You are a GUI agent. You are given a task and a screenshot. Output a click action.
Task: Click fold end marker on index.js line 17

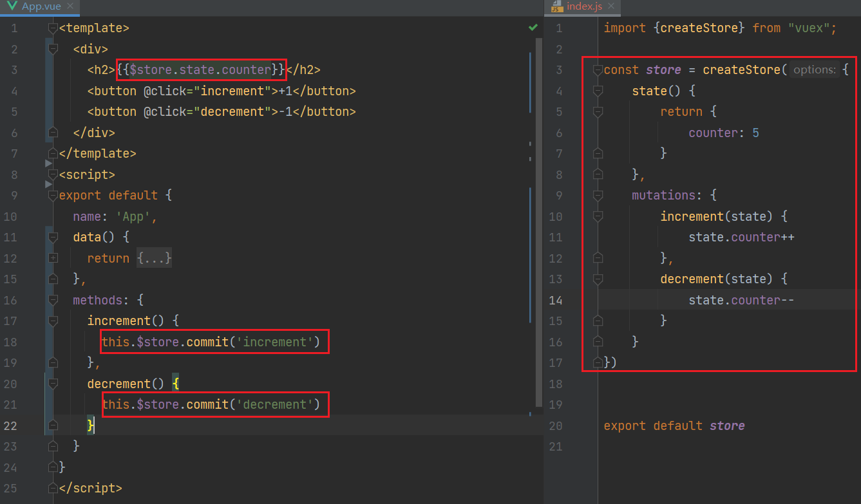pos(598,363)
